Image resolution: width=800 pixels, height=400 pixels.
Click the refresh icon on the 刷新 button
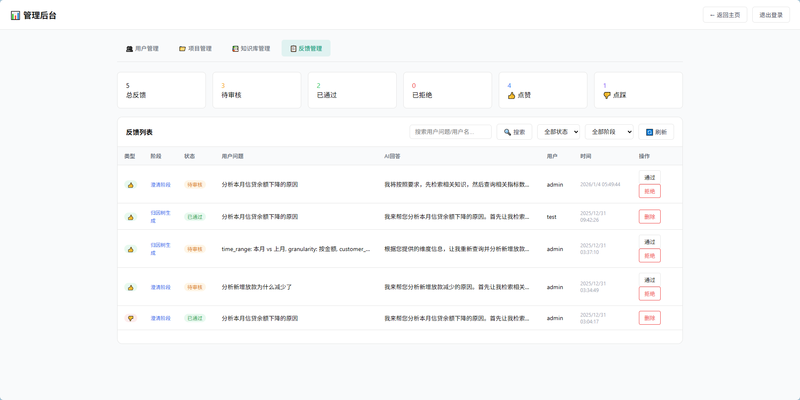pos(649,132)
